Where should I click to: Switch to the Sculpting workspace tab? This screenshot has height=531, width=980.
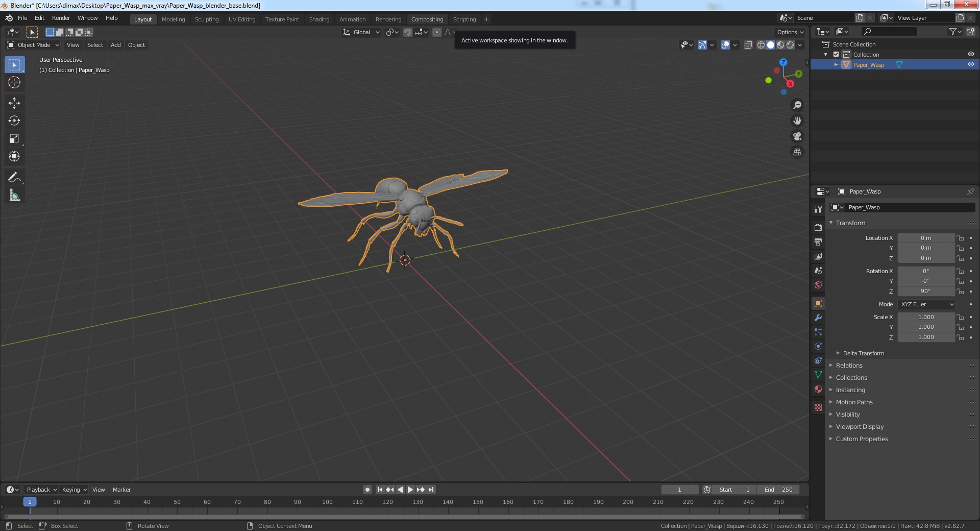207,19
